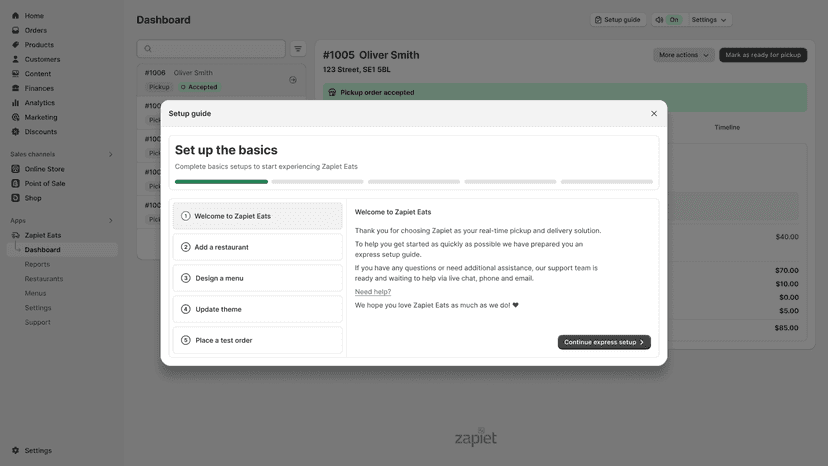
Task: Click the Finances bank icon
Action: tap(15, 88)
